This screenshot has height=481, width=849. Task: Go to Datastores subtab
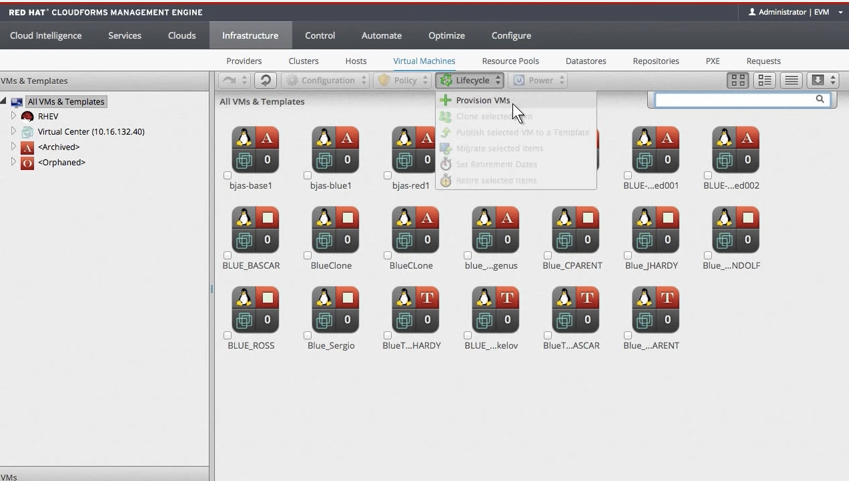[585, 61]
